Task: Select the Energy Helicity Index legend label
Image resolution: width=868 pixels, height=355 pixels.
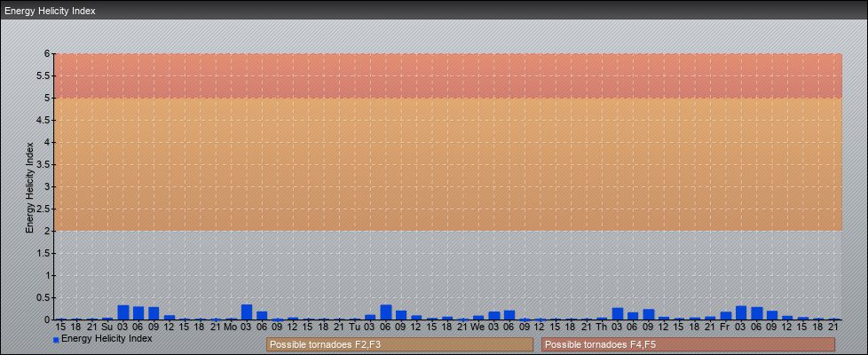Action: 107,338
